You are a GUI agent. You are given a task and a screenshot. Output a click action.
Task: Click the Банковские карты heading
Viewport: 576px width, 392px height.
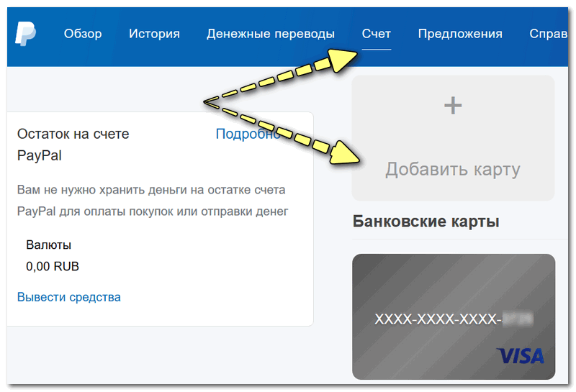426,222
